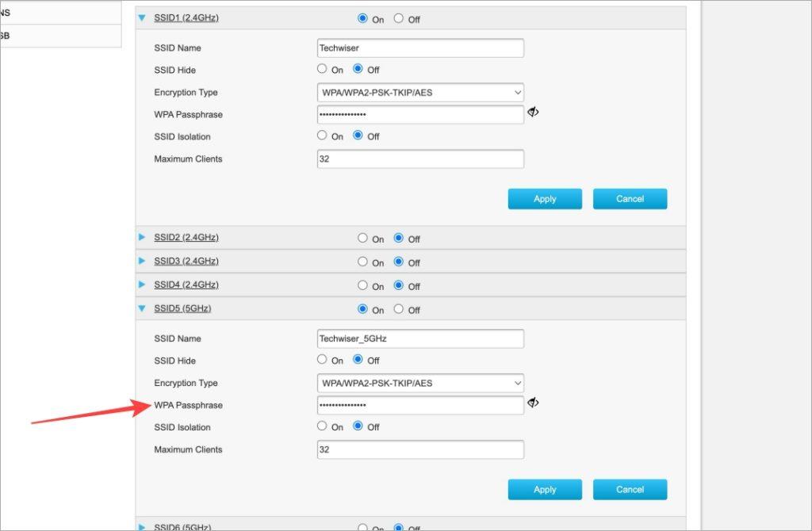Enable SSID5 SSID Isolation On
The width and height of the screenshot is (812, 531).
(x=322, y=426)
